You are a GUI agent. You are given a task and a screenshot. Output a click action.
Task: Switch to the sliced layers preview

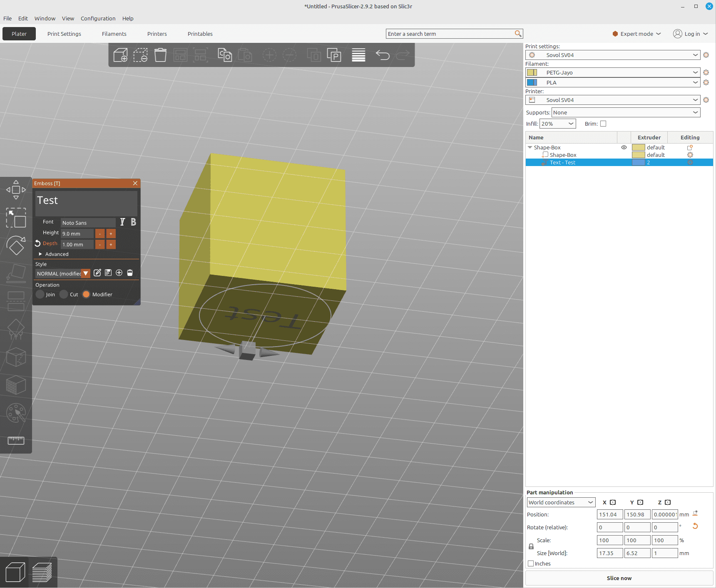(x=42, y=572)
